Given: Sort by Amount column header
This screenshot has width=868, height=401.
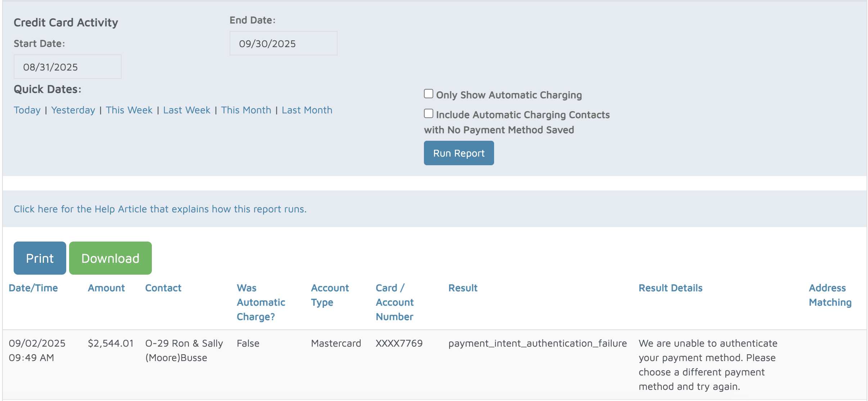Looking at the screenshot, I should tap(106, 288).
